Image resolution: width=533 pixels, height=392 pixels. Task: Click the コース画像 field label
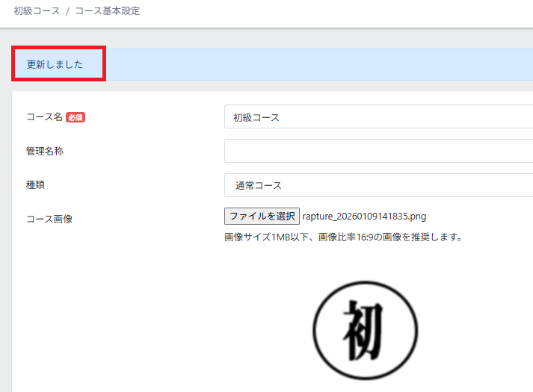click(x=49, y=219)
